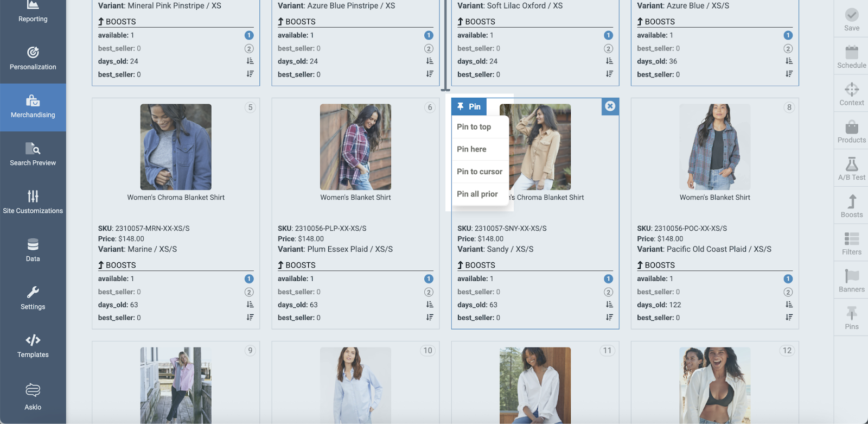
Task: Choose 'Pin all prior' from menu
Action: pyautogui.click(x=477, y=194)
